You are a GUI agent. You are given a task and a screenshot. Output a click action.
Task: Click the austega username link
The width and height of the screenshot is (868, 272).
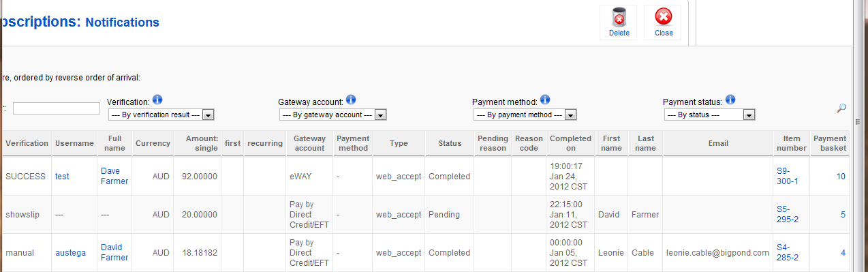pyautogui.click(x=71, y=253)
